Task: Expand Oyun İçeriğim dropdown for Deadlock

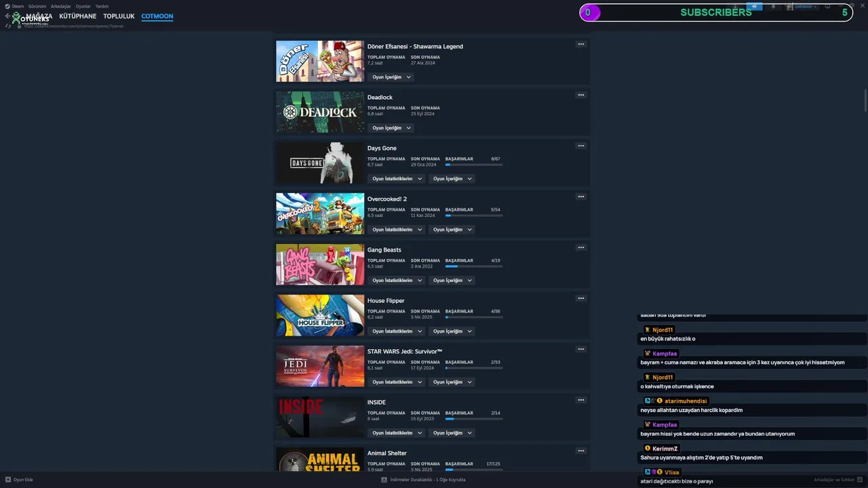Action: 391,128
